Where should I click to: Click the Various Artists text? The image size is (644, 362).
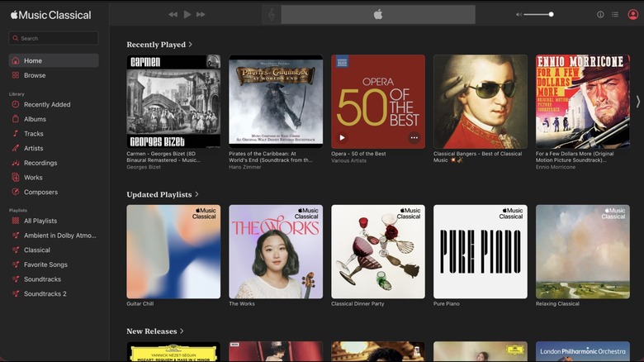[348, 160]
